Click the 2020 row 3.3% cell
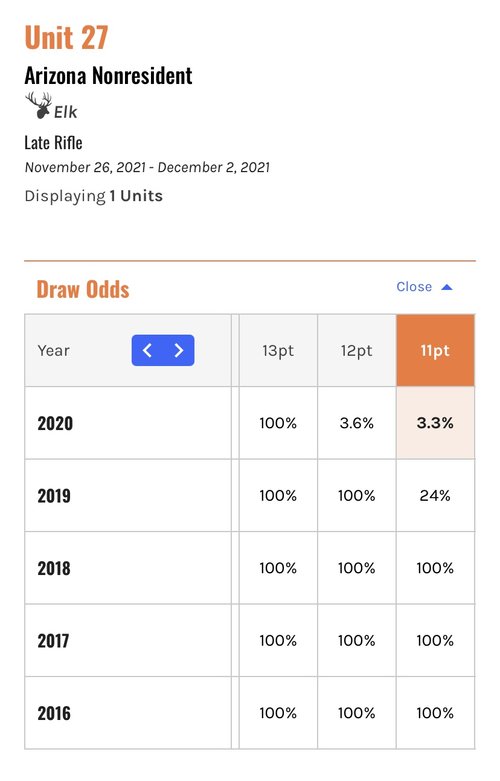 click(x=435, y=423)
